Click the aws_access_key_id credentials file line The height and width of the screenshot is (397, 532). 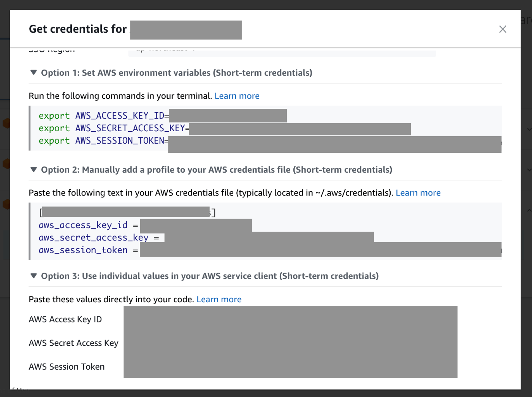point(84,225)
